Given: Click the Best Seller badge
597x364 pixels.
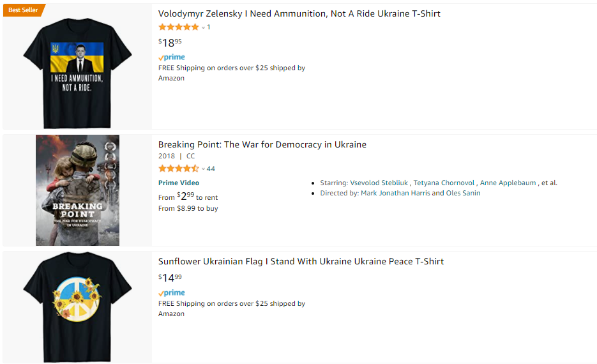Looking at the screenshot, I should click(23, 10).
